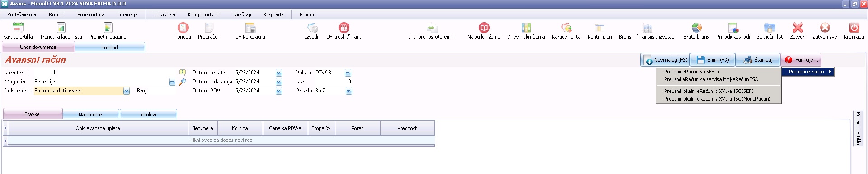Open the Kraj rada menu
The height and width of the screenshot is (174, 868).
[x=274, y=14]
